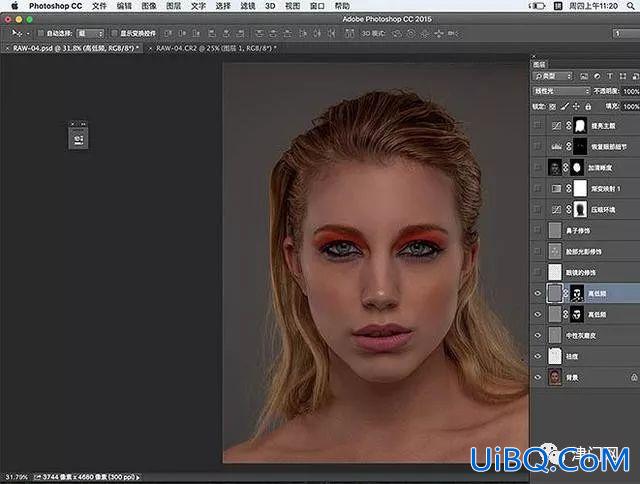Viewport: 640px width, 484px height.
Task: Lock image pixels (brush icon)
Action: [x=564, y=107]
